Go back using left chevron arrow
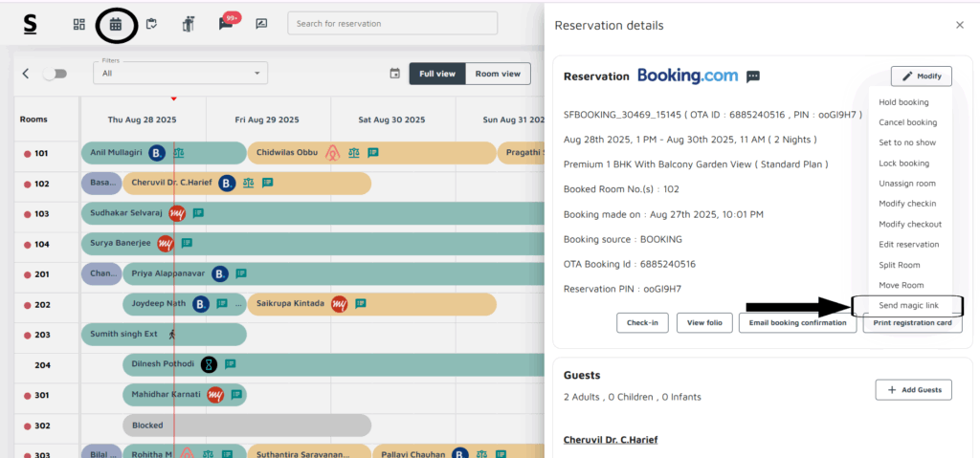Viewport: 980px width, 458px height. (26, 73)
